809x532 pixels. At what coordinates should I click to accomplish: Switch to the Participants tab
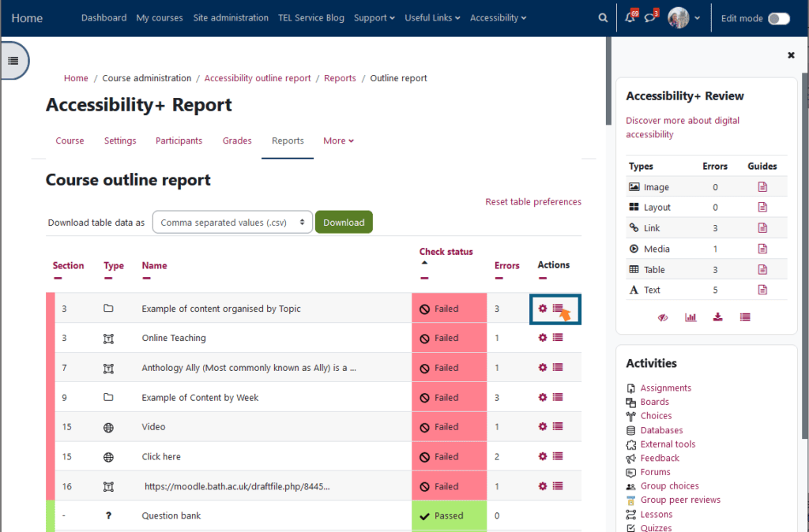pos(179,140)
